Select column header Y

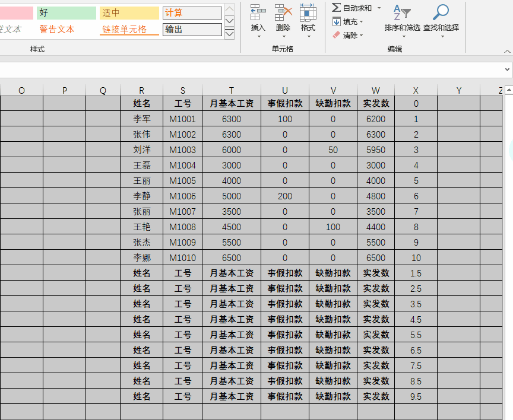point(459,90)
